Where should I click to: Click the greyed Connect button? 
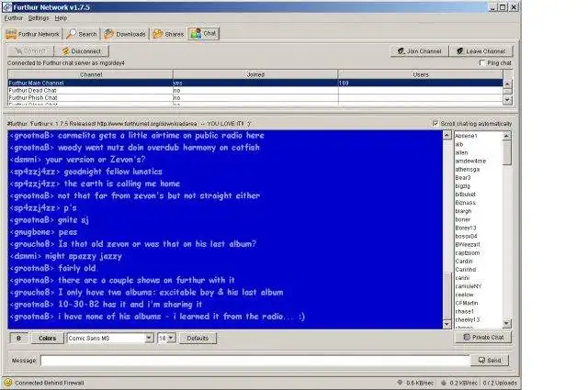(x=30, y=51)
